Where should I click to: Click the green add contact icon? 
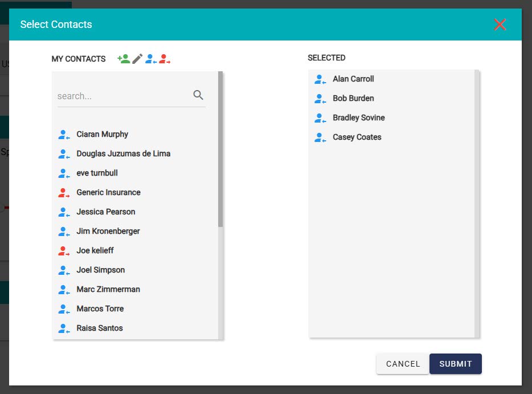pos(124,59)
